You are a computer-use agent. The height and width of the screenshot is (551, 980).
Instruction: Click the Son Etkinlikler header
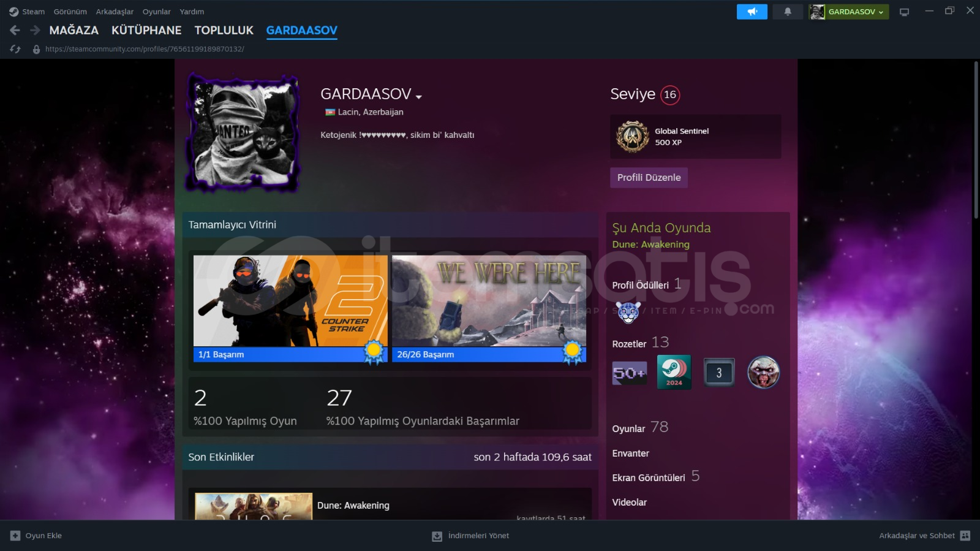[221, 457]
